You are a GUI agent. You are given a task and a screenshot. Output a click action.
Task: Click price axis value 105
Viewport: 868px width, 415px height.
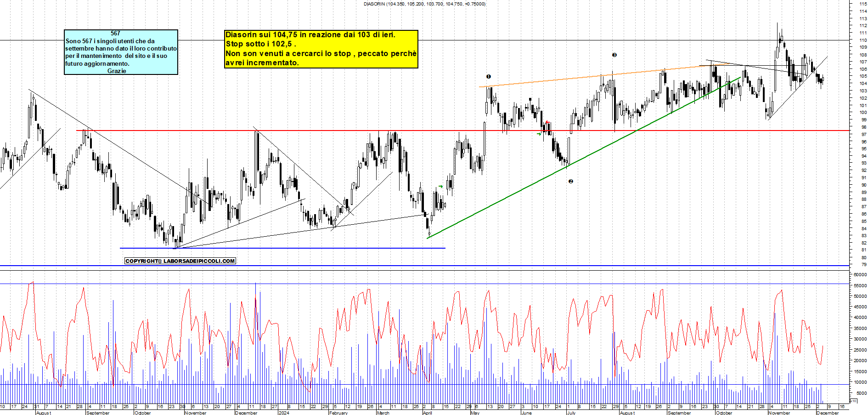point(863,76)
